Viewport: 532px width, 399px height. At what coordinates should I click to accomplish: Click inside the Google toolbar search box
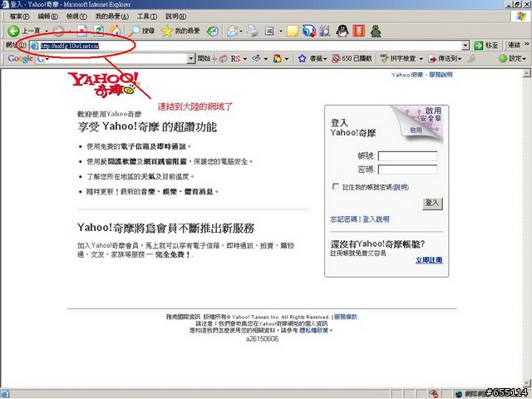coord(116,59)
